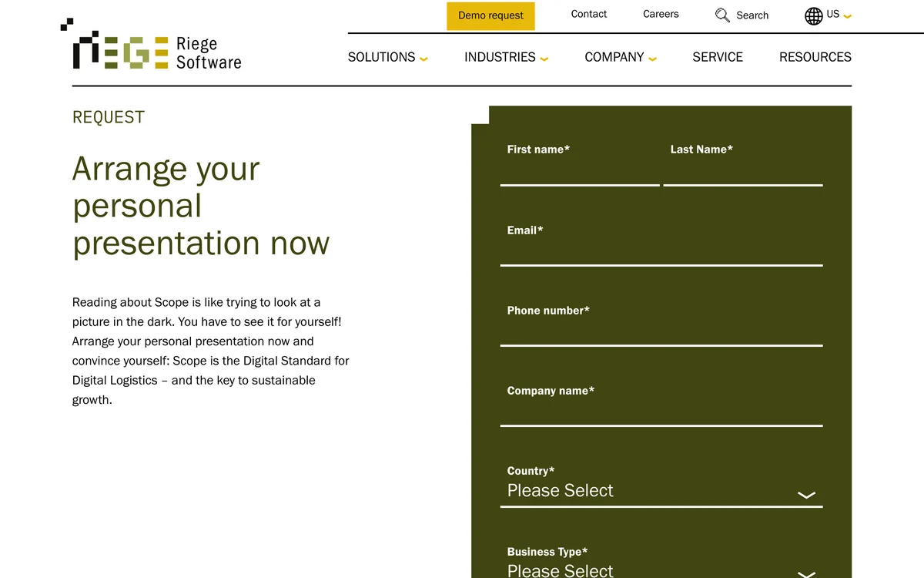The image size is (924, 578).
Task: Click the search magnifier icon
Action: [722, 15]
